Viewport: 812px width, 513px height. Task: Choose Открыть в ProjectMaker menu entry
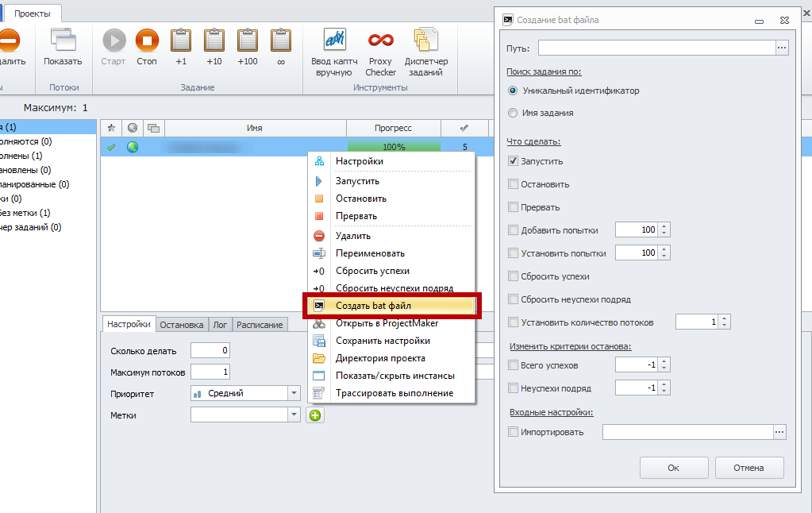391,323
